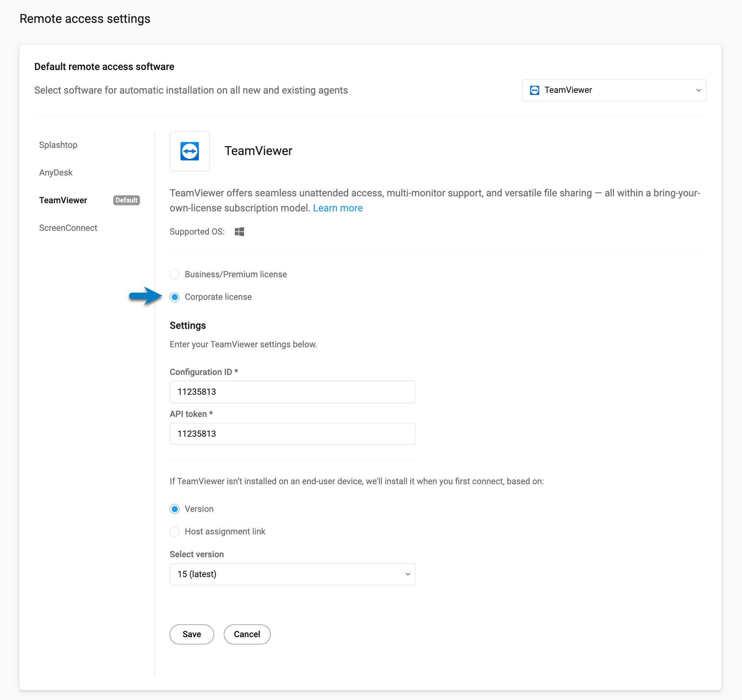Image resolution: width=742 pixels, height=700 pixels.
Task: Click 'Enter your TeamViewer settings below.' text
Action: pyautogui.click(x=243, y=344)
